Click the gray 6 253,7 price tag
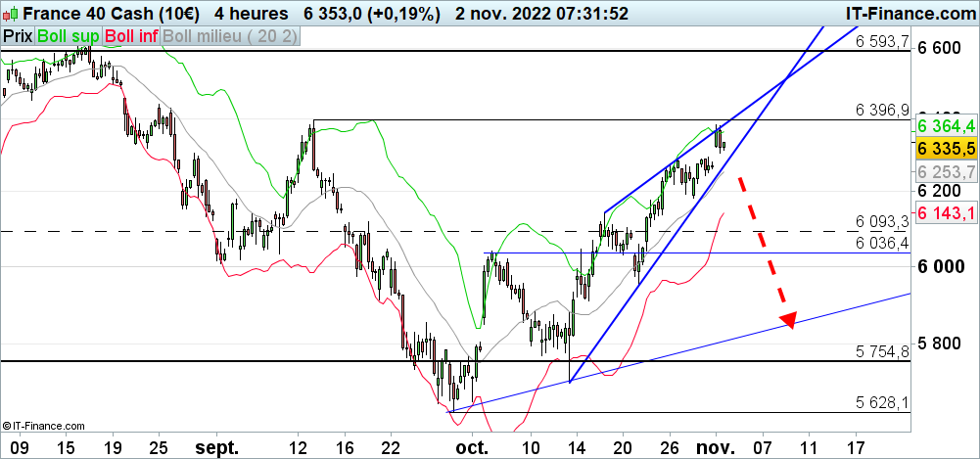The width and height of the screenshot is (980, 459). coord(946,171)
